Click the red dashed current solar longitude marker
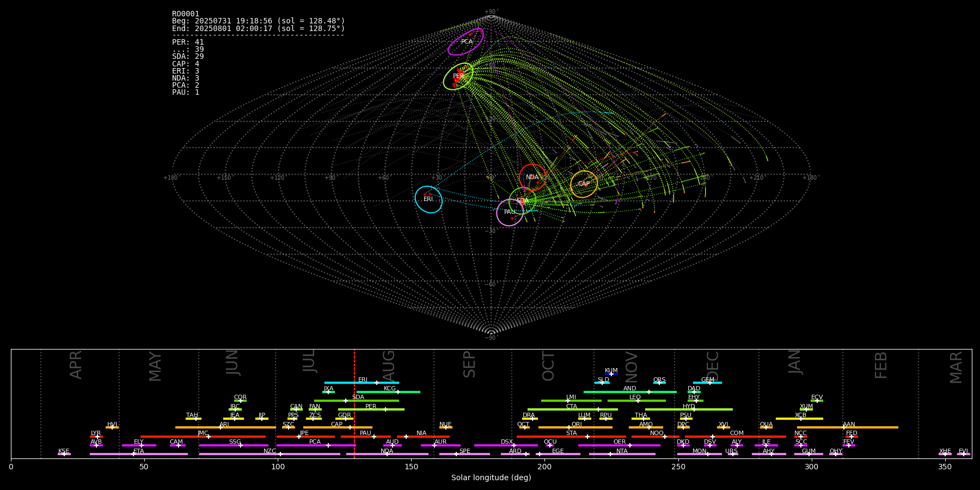Image resolution: width=980 pixels, height=490 pixels. [354, 403]
